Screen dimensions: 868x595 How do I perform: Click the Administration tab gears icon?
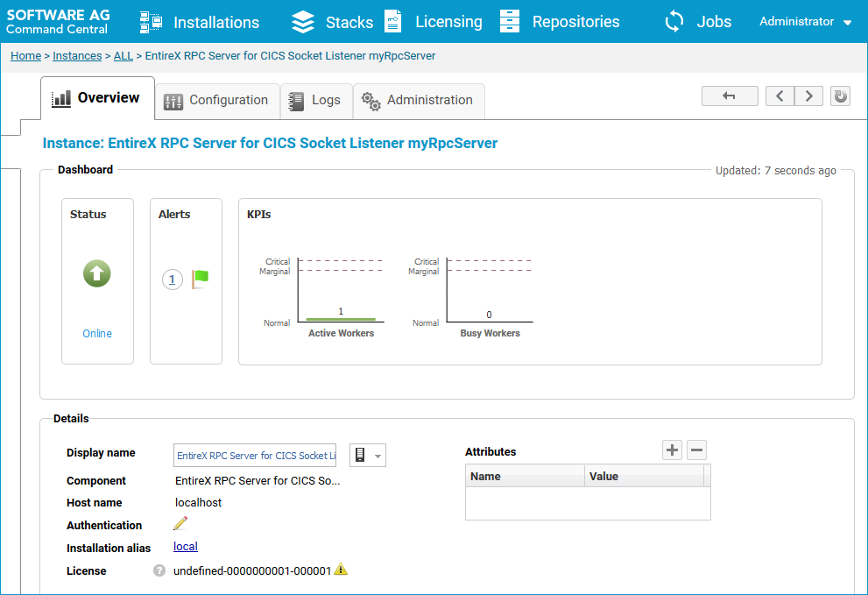(370, 102)
